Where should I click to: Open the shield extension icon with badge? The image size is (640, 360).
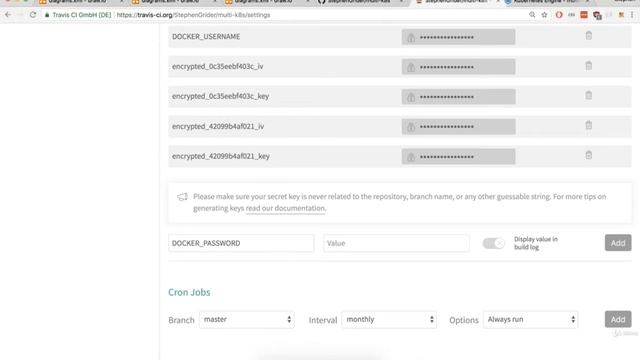[x=597, y=15]
